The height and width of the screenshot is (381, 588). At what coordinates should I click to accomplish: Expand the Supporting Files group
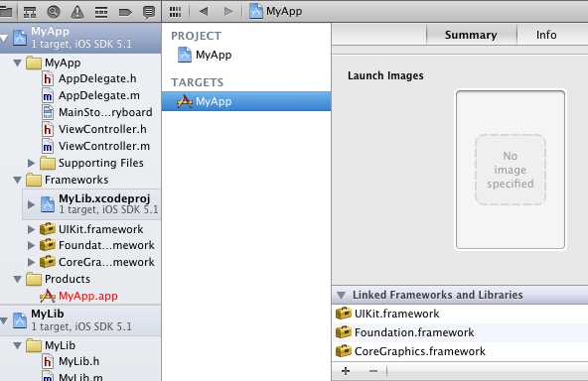[32, 163]
